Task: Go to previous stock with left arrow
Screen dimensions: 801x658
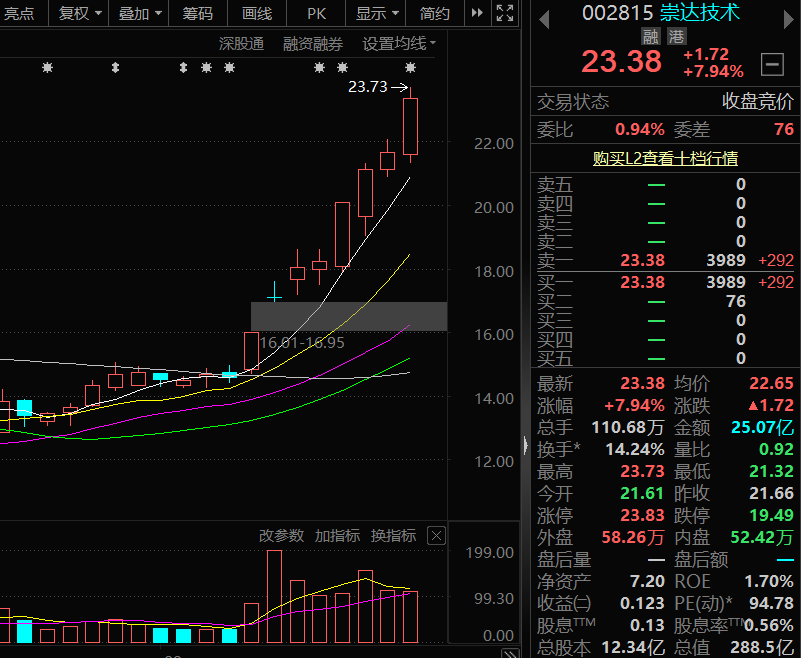Action: coord(544,19)
